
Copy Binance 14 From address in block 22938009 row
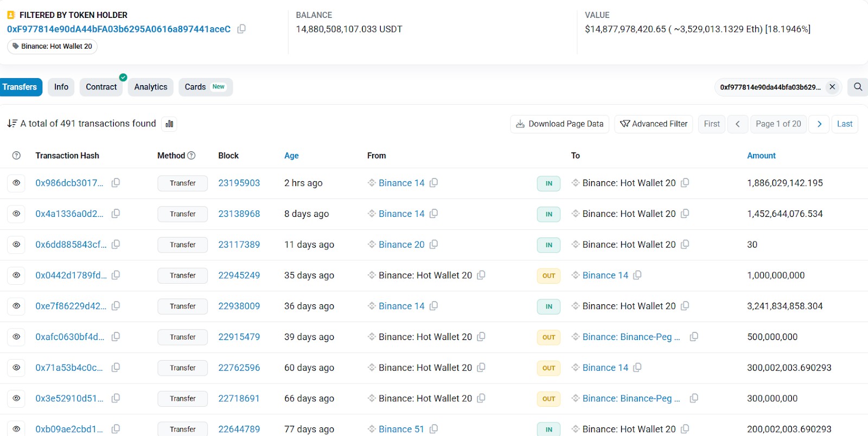tap(433, 306)
